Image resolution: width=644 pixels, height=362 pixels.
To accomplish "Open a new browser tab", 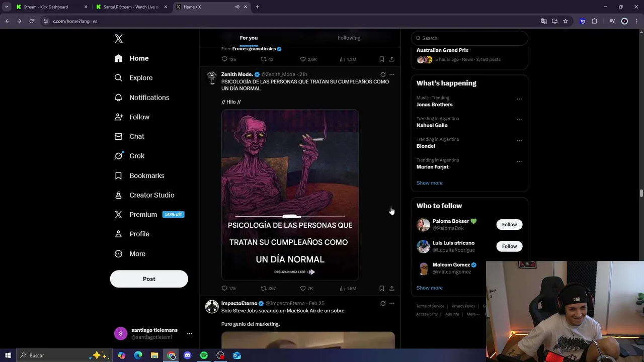I will pos(258,7).
